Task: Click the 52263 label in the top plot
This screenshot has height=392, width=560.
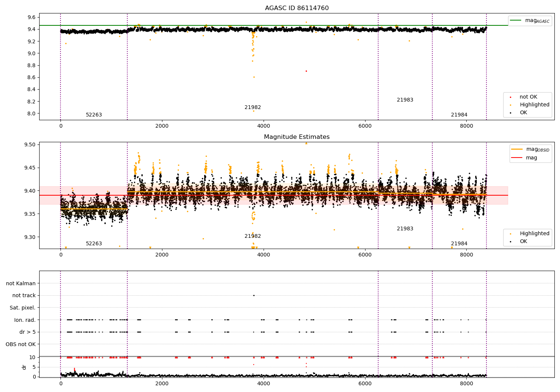Action: (94, 115)
